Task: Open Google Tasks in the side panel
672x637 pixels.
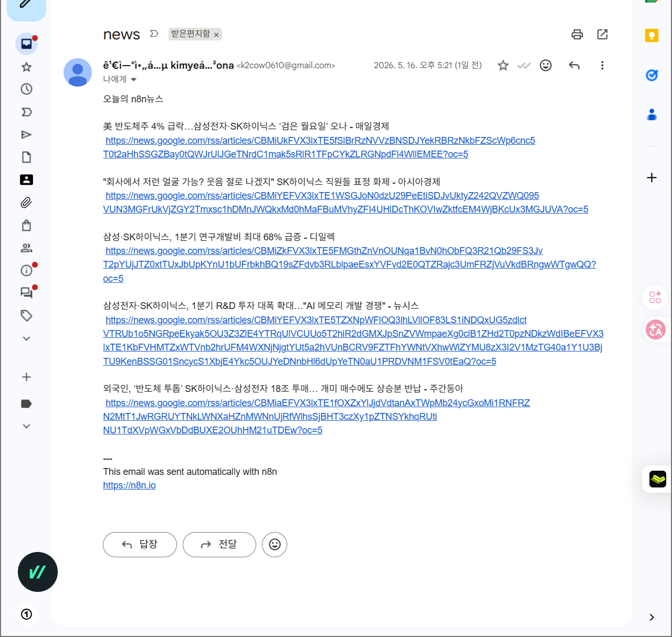Action: coord(652,76)
